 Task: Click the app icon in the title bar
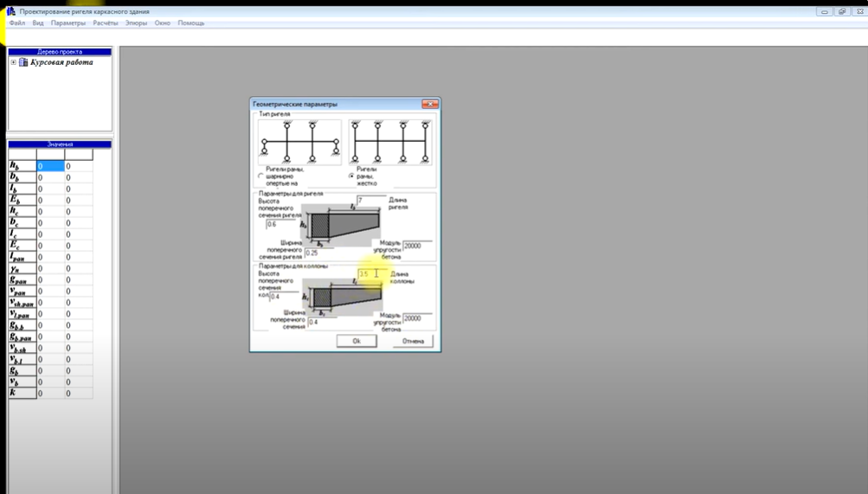(x=11, y=11)
